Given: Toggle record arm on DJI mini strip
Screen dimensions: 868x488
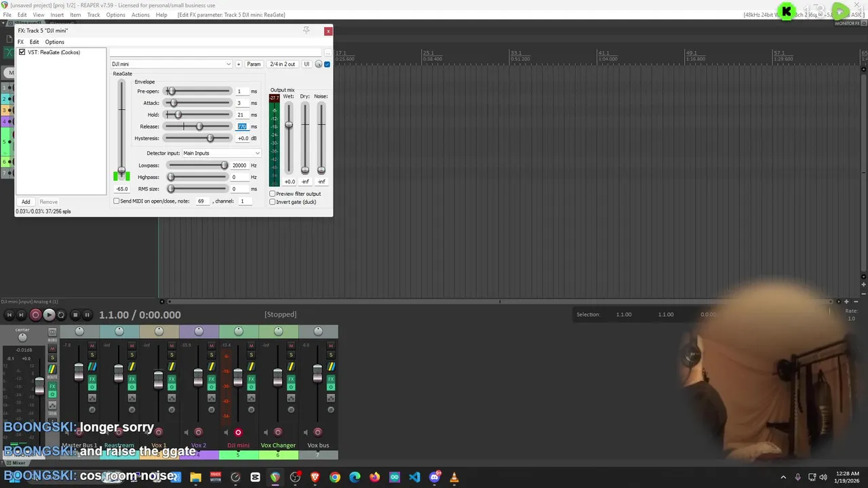Looking at the screenshot, I should pos(238,432).
